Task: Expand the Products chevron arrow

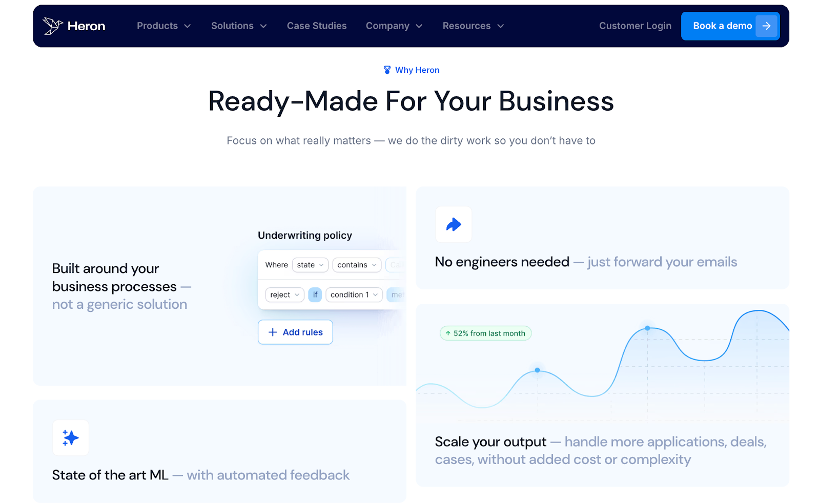Action: 188,26
